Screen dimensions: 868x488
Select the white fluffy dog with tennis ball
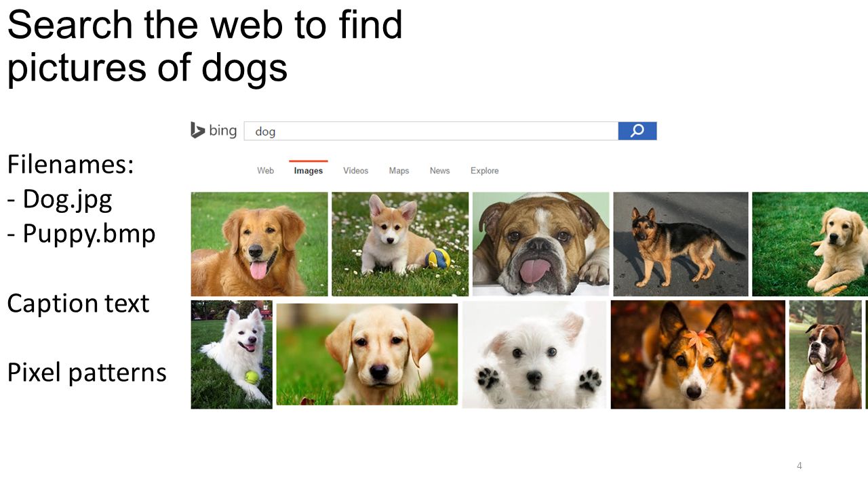[x=231, y=354]
